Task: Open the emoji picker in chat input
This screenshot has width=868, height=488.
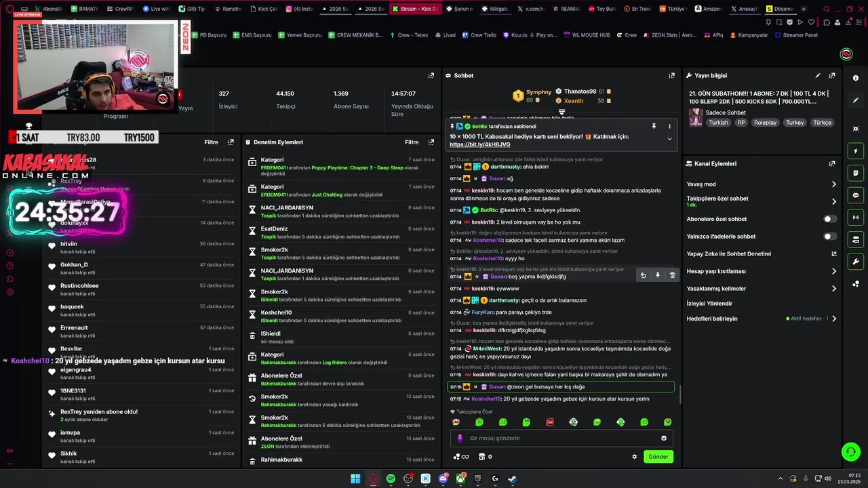Action: tap(664, 439)
